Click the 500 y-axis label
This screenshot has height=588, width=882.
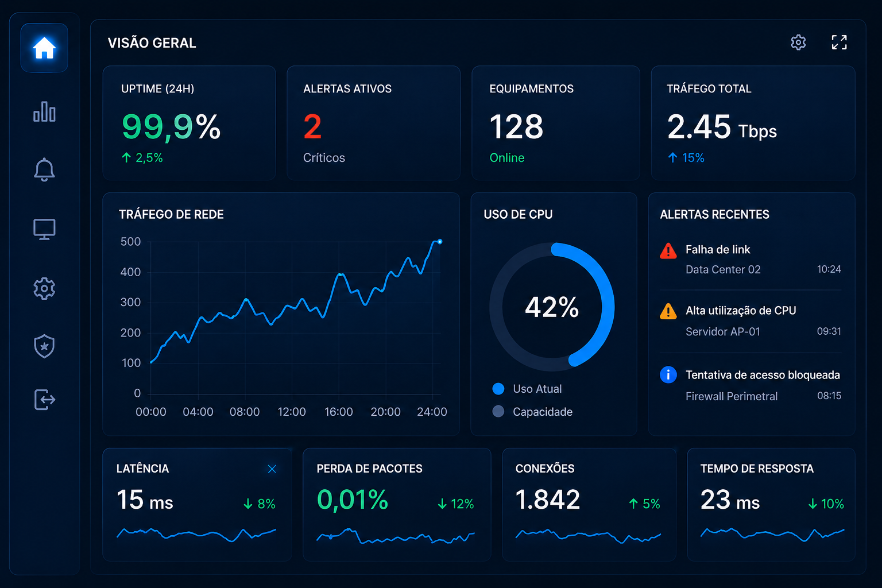coord(130,242)
